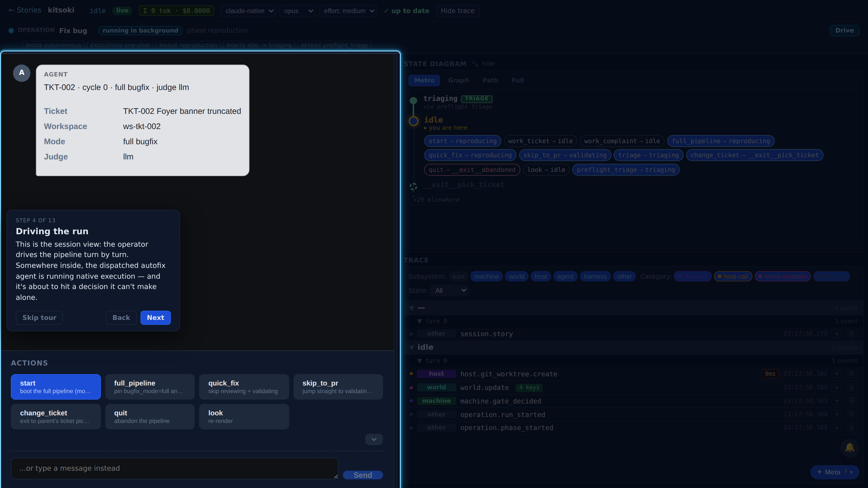
Task: Switch to the Path tab
Action: pos(490,80)
